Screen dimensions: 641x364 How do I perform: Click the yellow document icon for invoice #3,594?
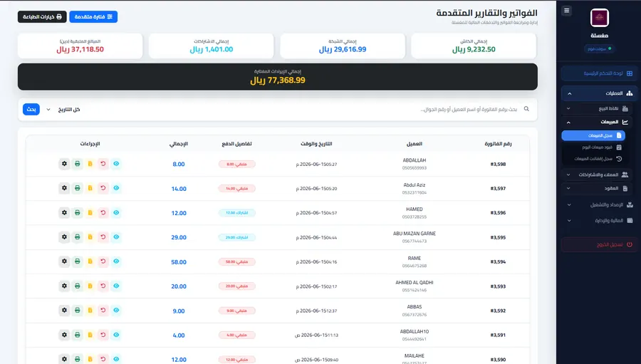coord(90,261)
